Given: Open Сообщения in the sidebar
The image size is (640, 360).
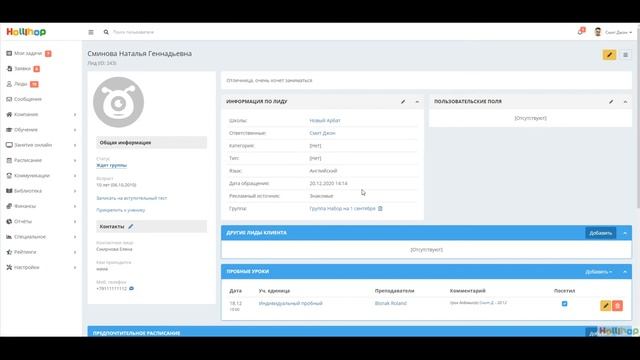Looking at the screenshot, I should tap(28, 99).
